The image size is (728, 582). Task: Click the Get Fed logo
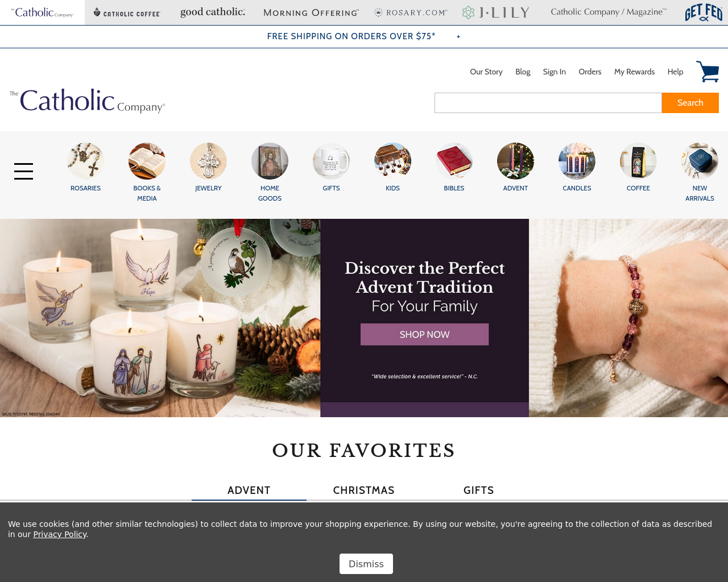(704, 13)
